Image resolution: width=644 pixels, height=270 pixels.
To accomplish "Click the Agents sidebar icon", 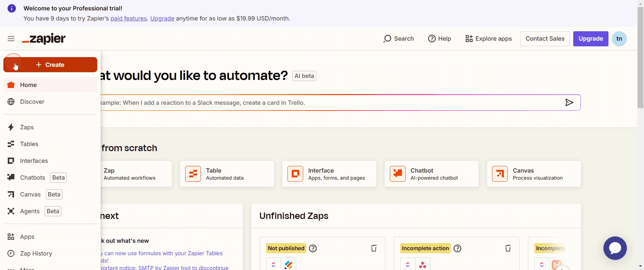I will coord(11,211).
